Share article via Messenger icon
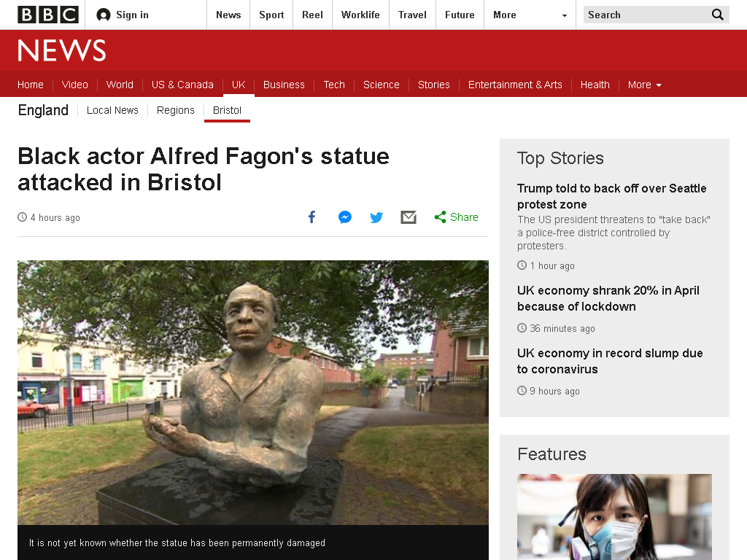This screenshot has height=560, width=747. click(x=345, y=217)
